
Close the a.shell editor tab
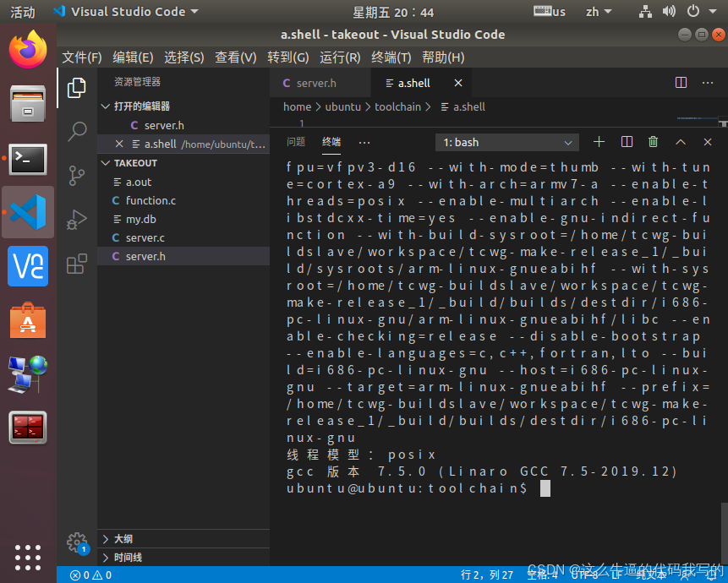click(458, 83)
